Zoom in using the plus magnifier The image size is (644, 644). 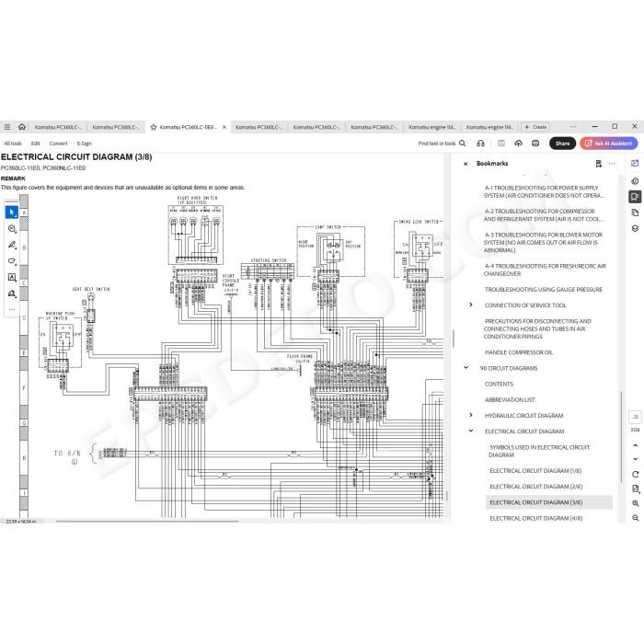click(x=635, y=503)
